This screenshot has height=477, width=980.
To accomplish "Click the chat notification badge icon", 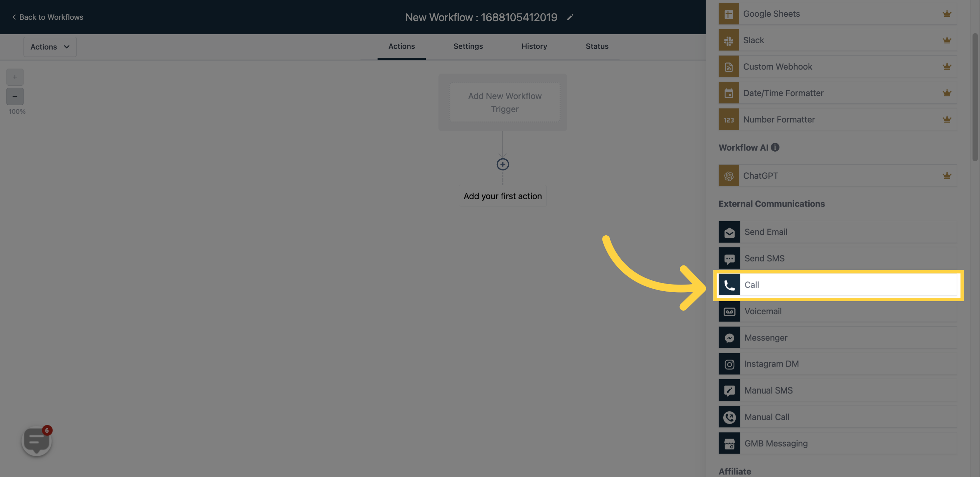I will click(47, 430).
